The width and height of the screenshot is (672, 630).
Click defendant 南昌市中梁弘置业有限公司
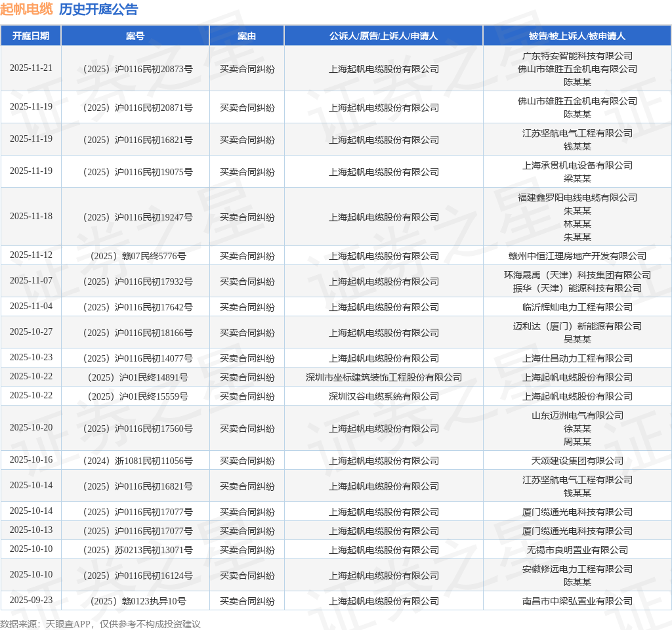[x=577, y=601]
